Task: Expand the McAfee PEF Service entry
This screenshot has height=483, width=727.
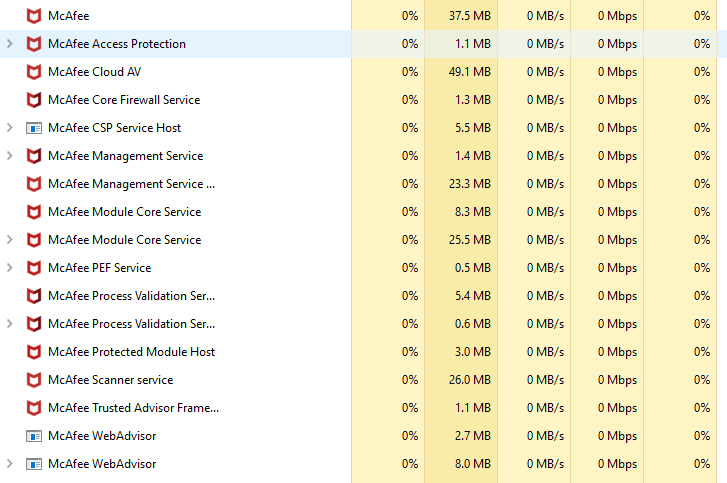Action: pyautogui.click(x=10, y=268)
